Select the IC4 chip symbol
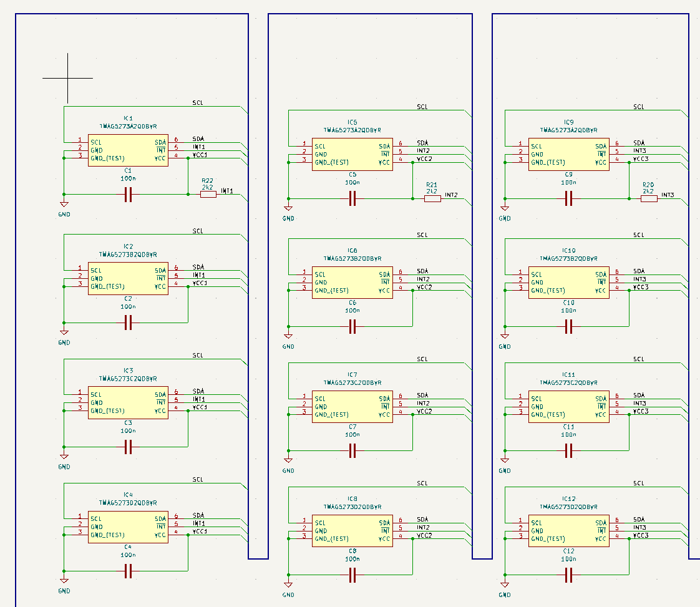The height and width of the screenshot is (607, 700). pyautogui.click(x=128, y=527)
